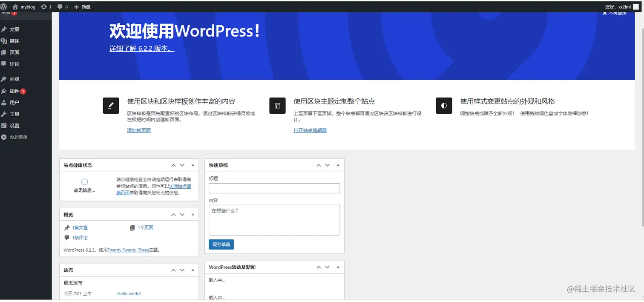
Task: Move 快速草稿 widget up
Action: point(319,165)
